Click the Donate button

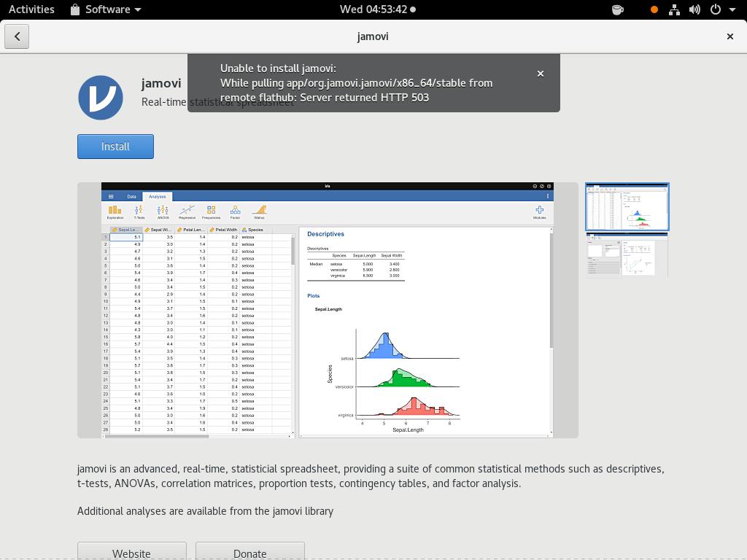click(249, 553)
